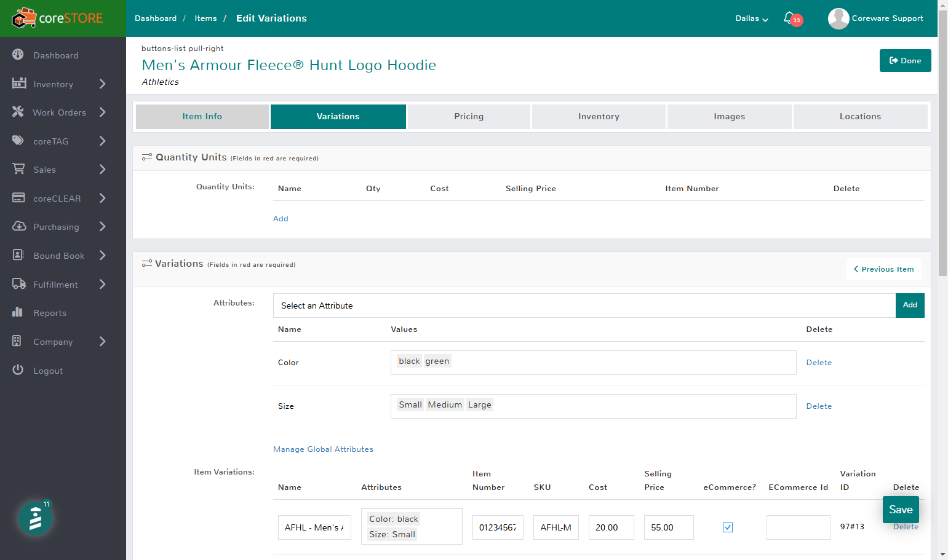This screenshot has height=560, width=948.
Task: Switch to the Item Info tab
Action: (202, 116)
